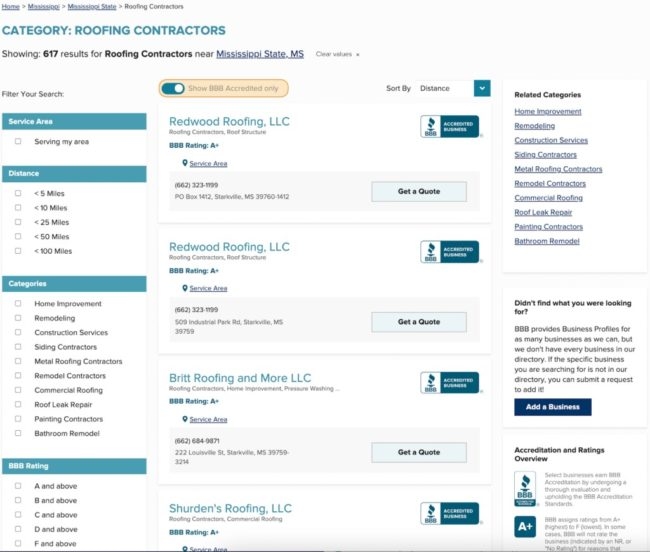
Task: Click BBB Accredited Business seal for first Redwood Roofing
Action: coord(449,127)
